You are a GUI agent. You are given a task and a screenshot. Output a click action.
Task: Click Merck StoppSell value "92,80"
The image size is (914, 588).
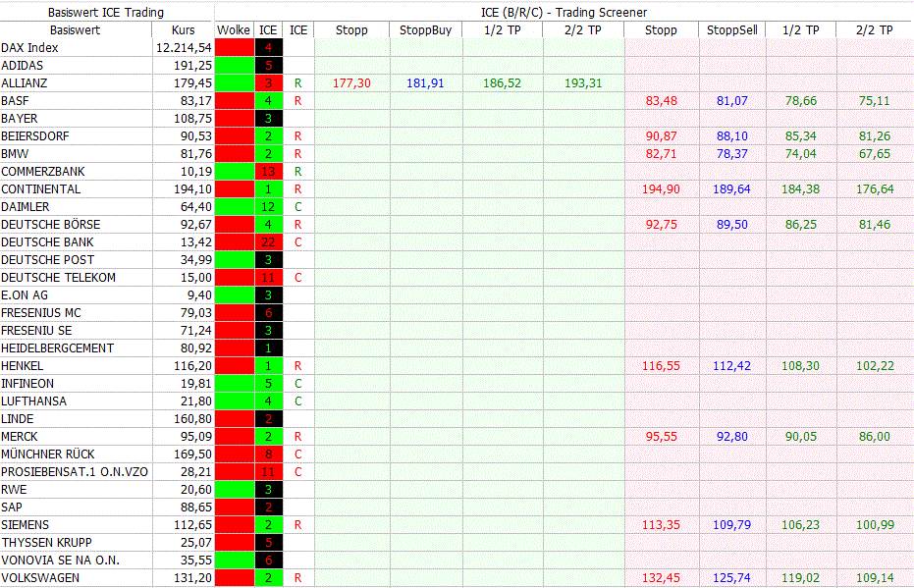click(x=732, y=437)
